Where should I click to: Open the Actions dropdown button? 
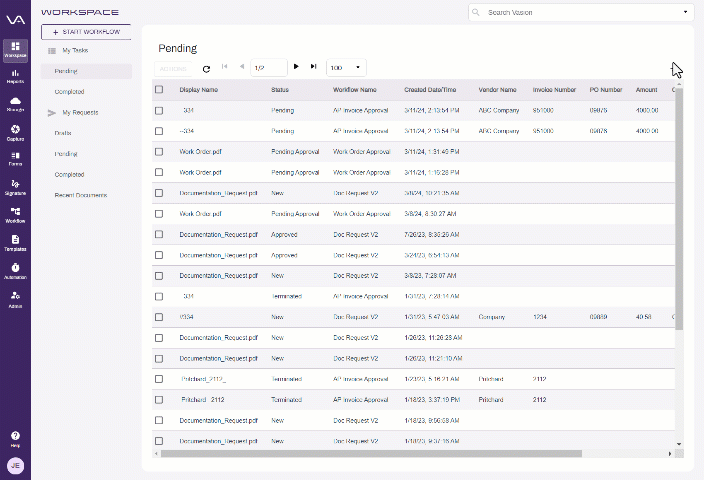pos(173,69)
